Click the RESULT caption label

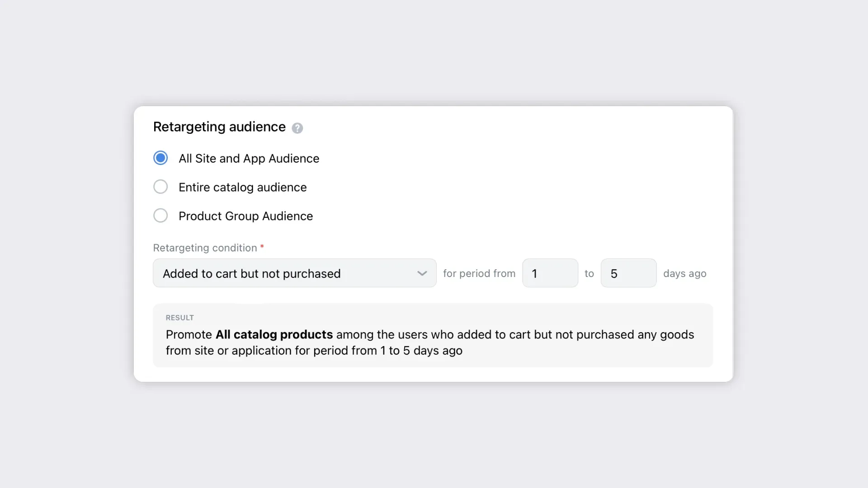(x=179, y=318)
